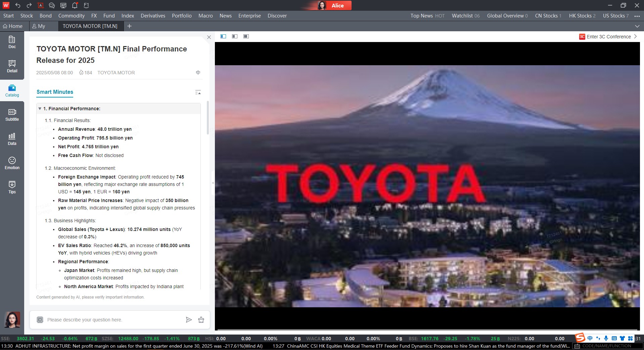The image size is (644, 350).
Task: Select the Catalog sidebar icon
Action: coord(12,91)
